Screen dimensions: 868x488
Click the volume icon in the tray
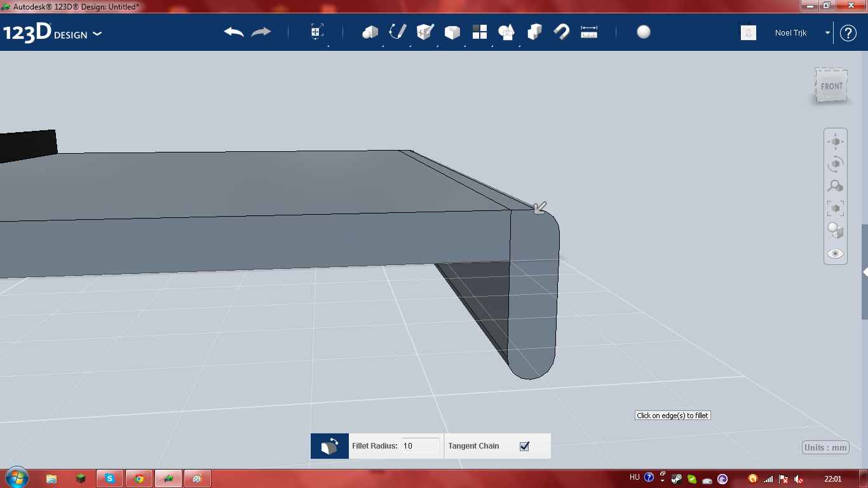tap(799, 479)
